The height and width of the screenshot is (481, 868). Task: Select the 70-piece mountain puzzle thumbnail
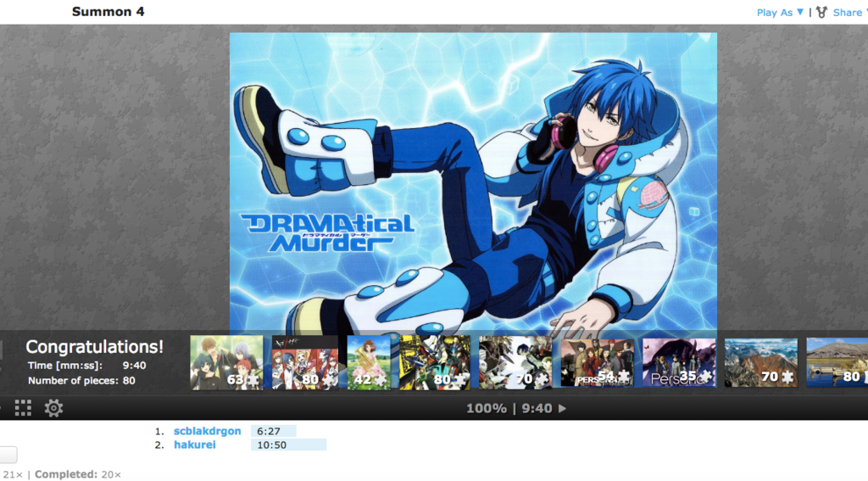coord(761,362)
